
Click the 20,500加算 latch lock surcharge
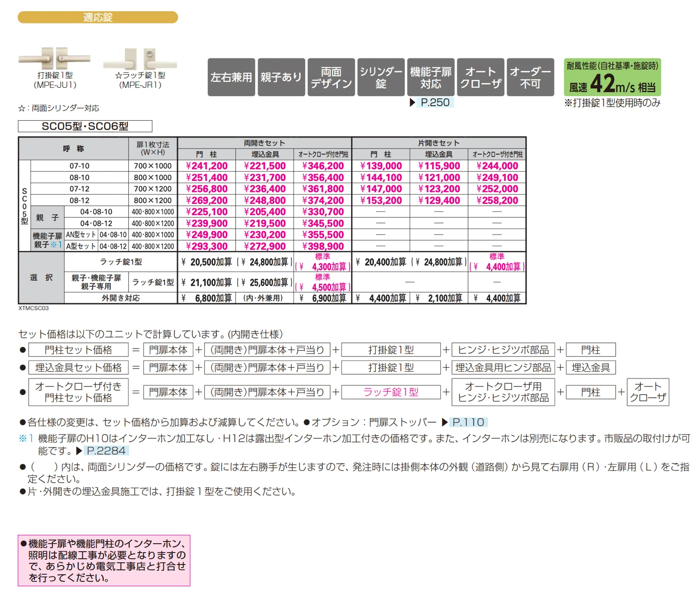click(207, 262)
